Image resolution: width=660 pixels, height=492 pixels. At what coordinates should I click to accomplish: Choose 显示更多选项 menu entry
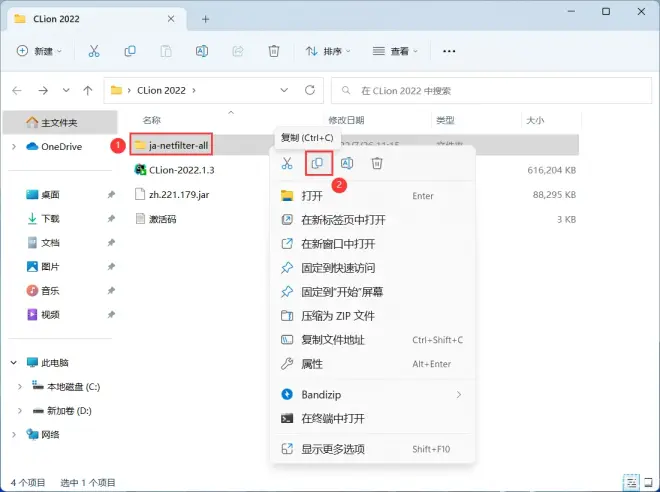[373, 449]
